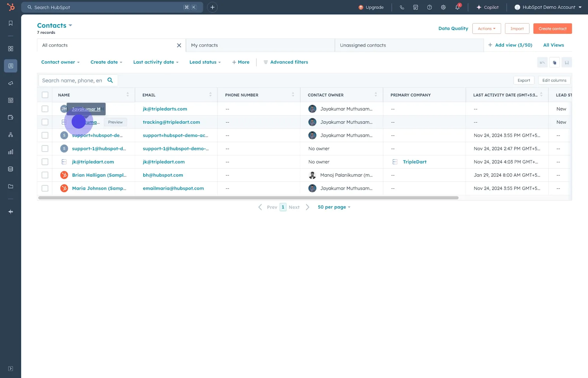This screenshot has height=378, width=588.
Task: Click Create contact button
Action: [x=552, y=29]
